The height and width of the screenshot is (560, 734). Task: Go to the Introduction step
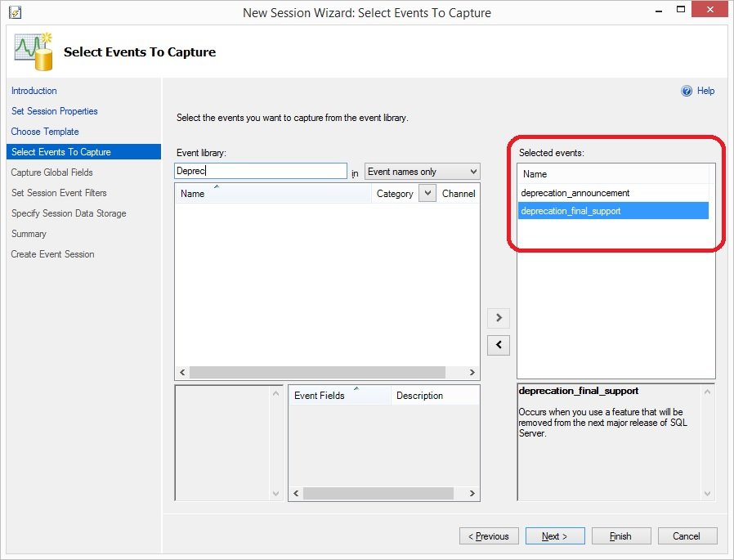[34, 91]
